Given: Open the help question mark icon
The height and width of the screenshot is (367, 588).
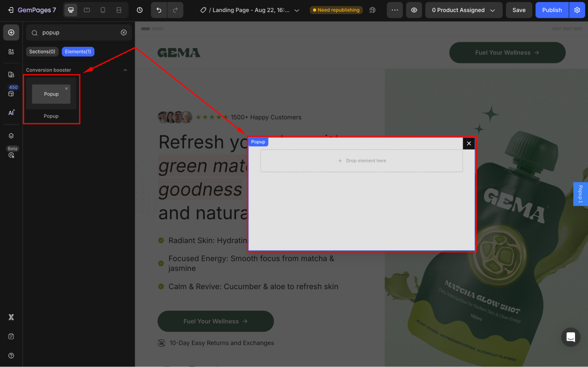Looking at the screenshot, I should coord(11,356).
